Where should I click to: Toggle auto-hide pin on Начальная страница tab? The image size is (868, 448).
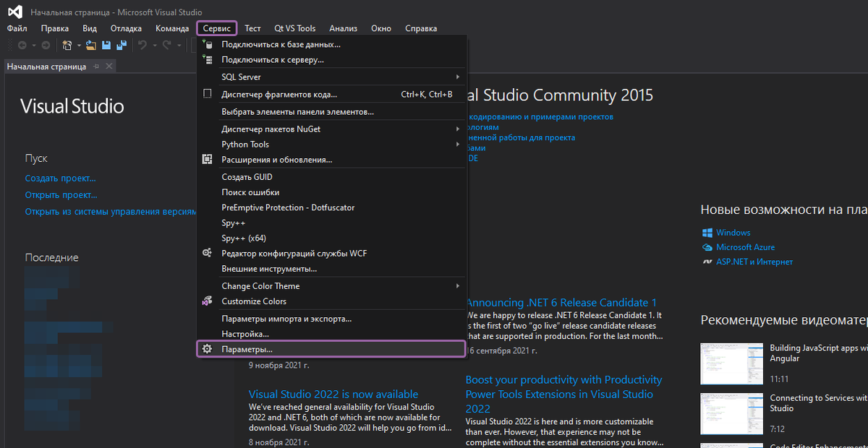point(96,66)
